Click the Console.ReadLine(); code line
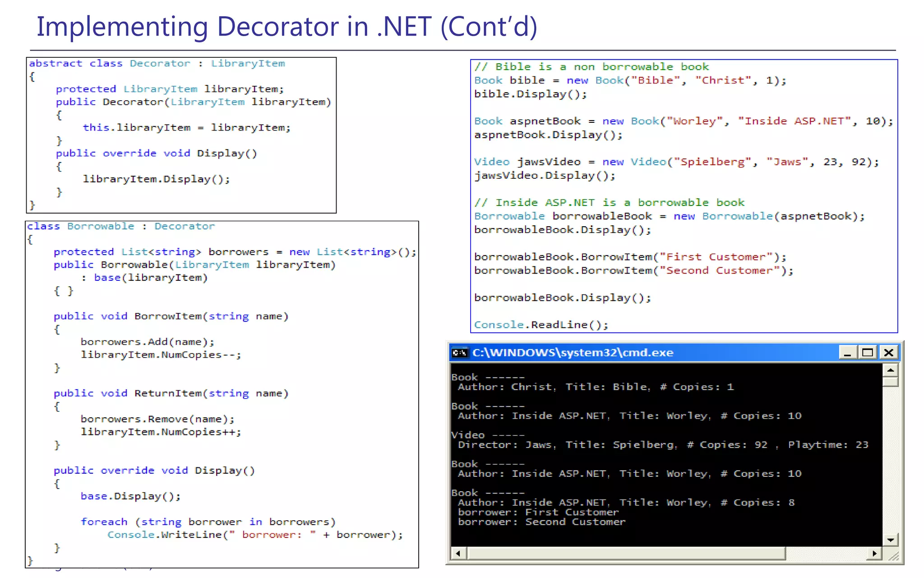The image size is (924, 578). [541, 325]
